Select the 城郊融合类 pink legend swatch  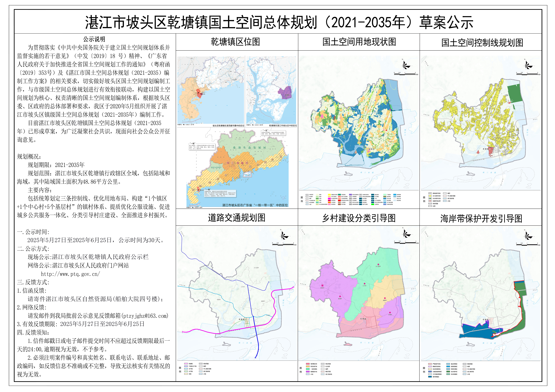point(308,364)
